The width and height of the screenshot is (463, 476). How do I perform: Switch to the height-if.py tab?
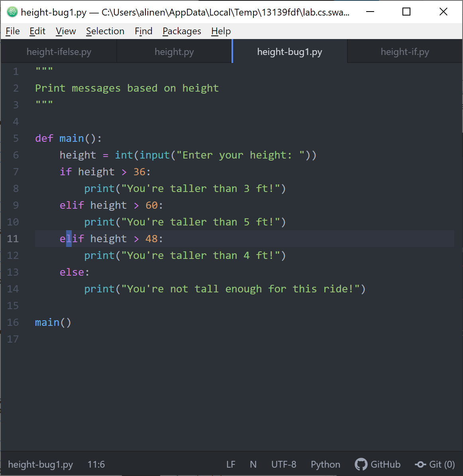click(x=405, y=52)
